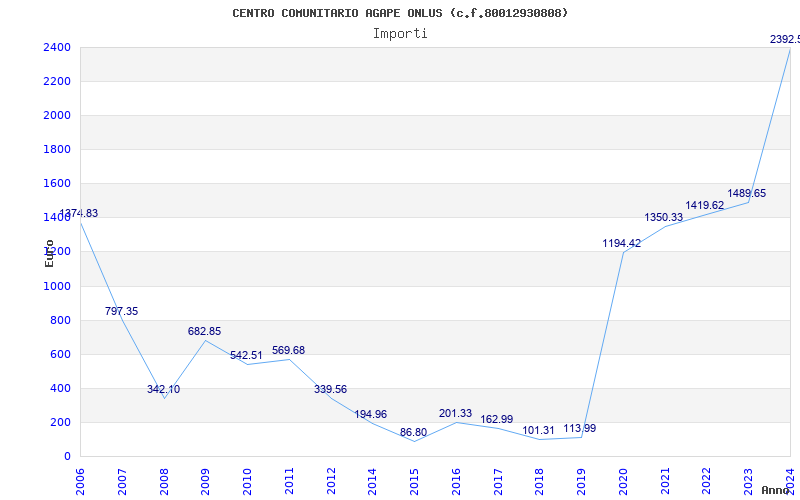Click the x-axis year 2018
800x500 pixels.
[540, 482]
